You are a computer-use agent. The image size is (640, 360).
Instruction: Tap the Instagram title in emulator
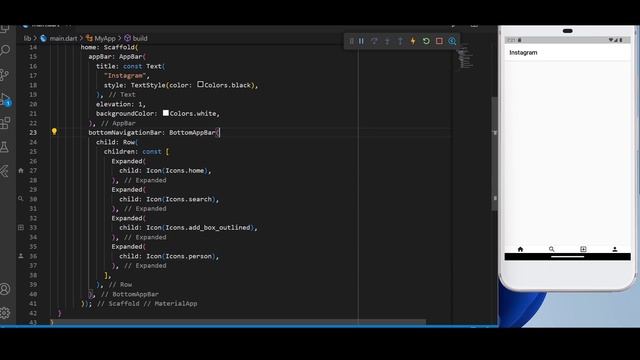point(523,53)
